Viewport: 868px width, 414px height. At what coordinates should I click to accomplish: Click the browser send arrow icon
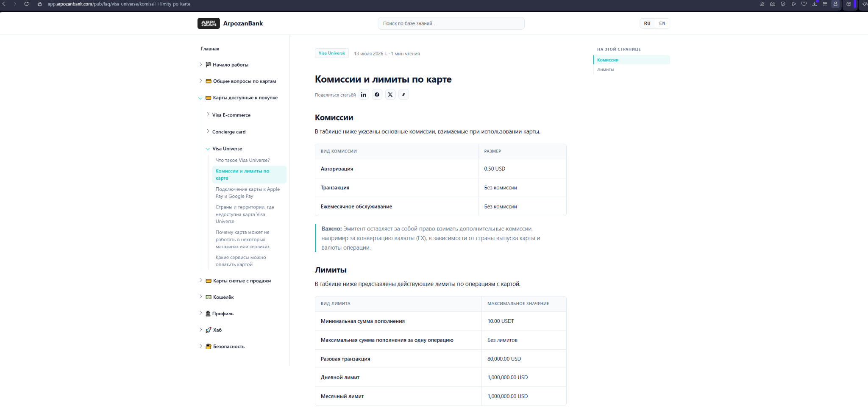[x=793, y=4]
